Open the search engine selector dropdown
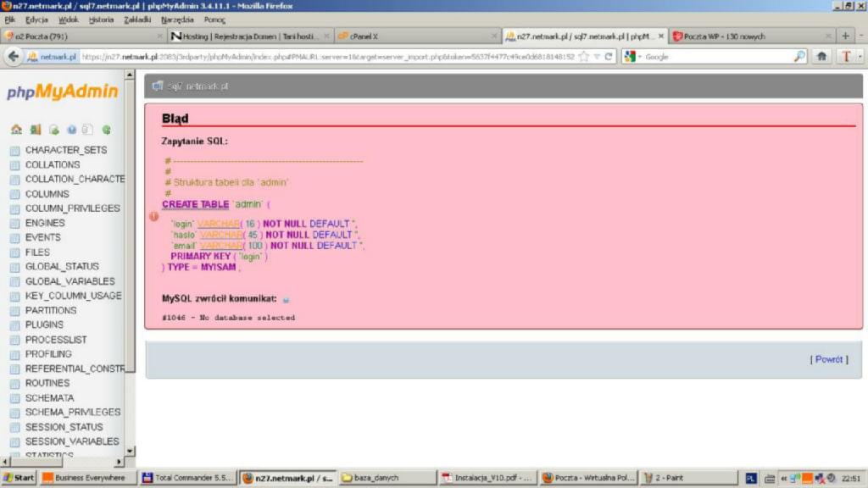Screen dimensions: 868x488 tap(632, 57)
